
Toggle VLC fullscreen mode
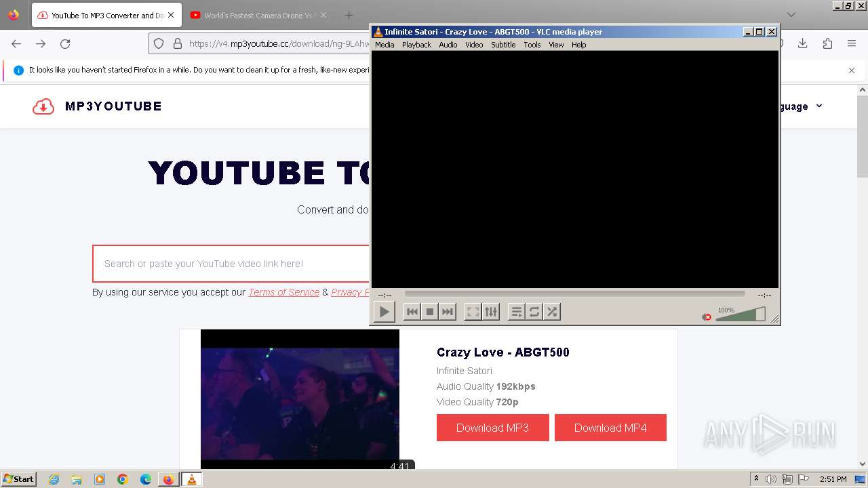[473, 312]
